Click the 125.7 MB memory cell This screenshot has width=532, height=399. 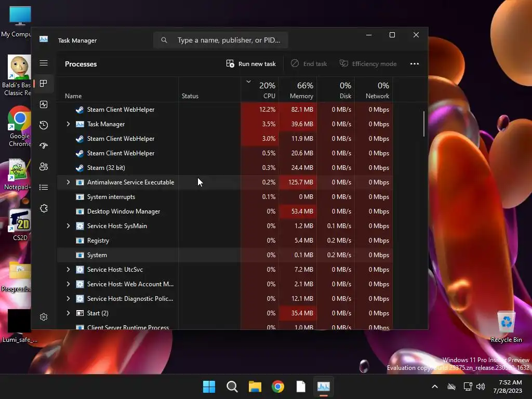(x=298, y=182)
